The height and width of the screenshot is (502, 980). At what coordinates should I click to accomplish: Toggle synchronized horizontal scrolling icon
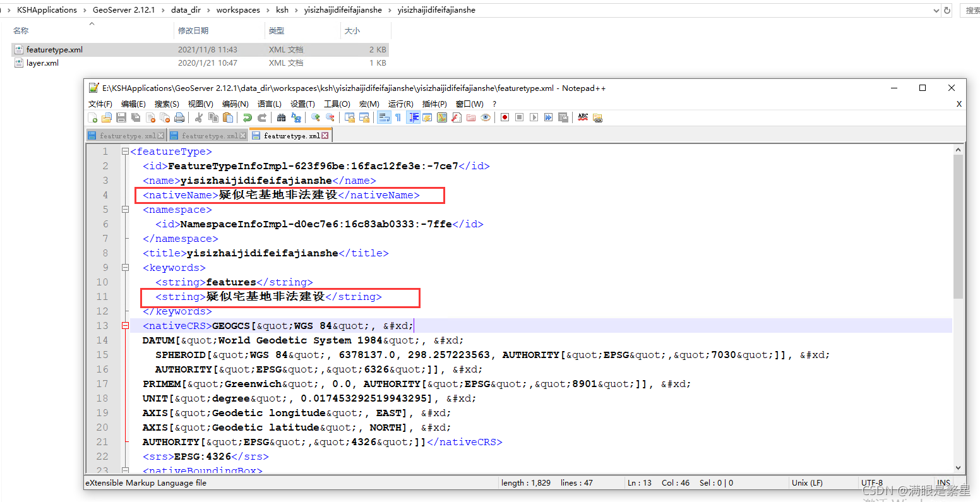(x=364, y=117)
